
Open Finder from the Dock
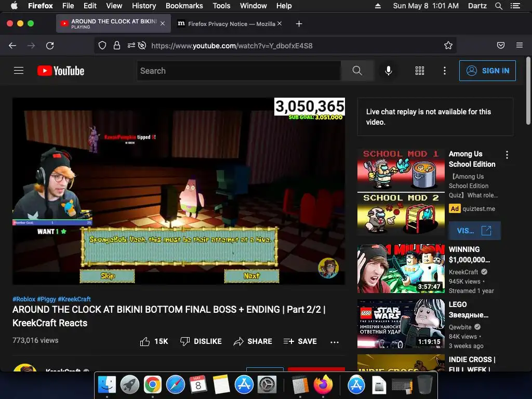(x=107, y=385)
